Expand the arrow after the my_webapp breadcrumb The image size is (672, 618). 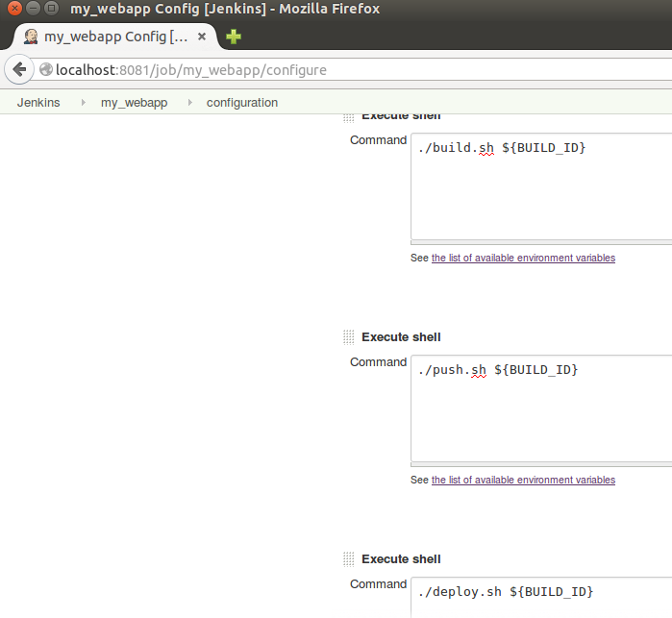189,103
